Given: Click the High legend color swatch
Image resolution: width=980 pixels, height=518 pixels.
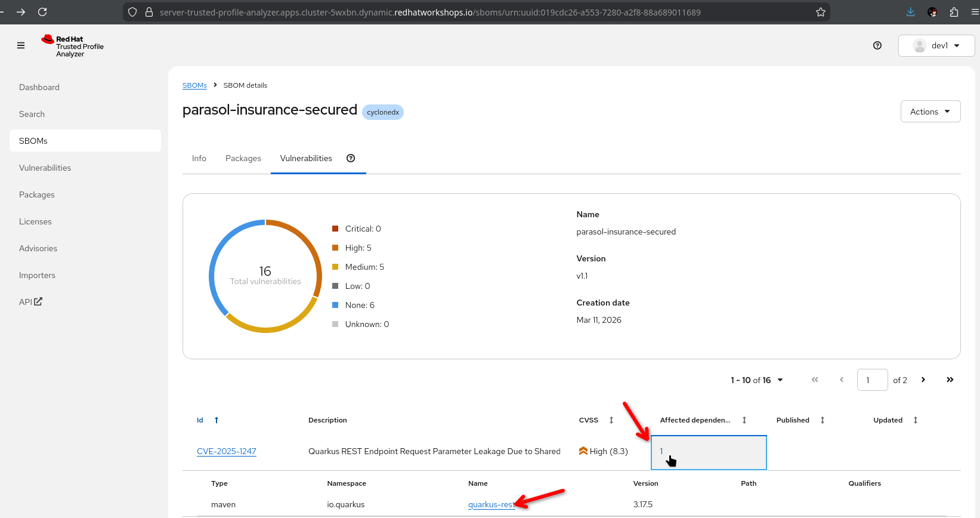Looking at the screenshot, I should pyautogui.click(x=335, y=248).
